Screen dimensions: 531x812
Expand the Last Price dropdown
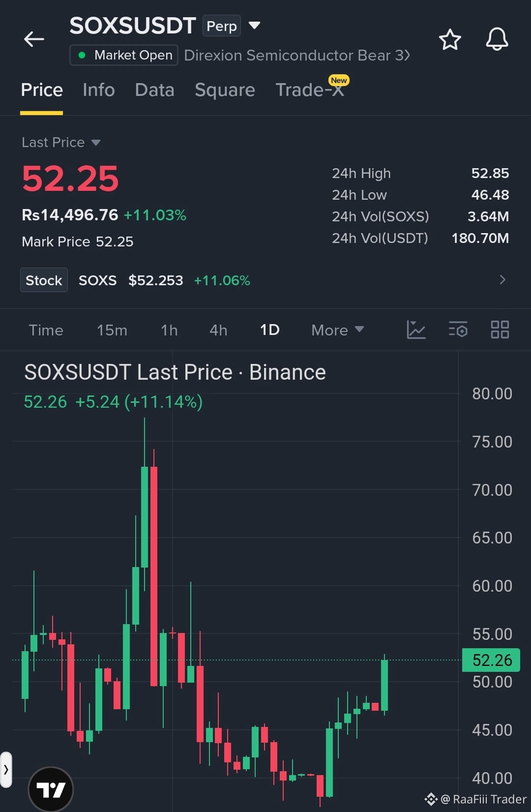point(61,143)
